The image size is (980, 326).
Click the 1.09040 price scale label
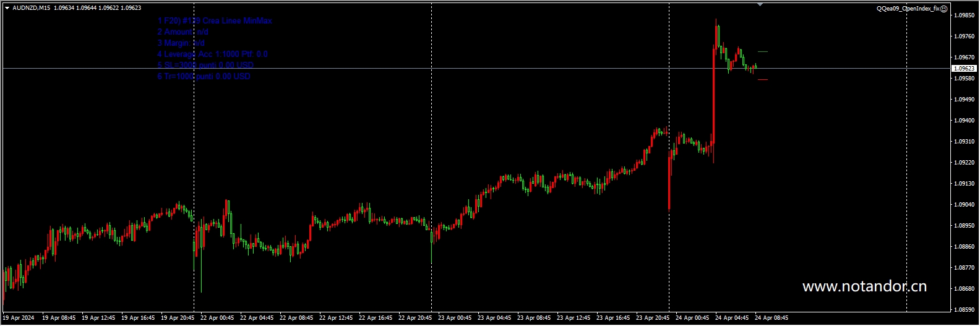click(965, 205)
